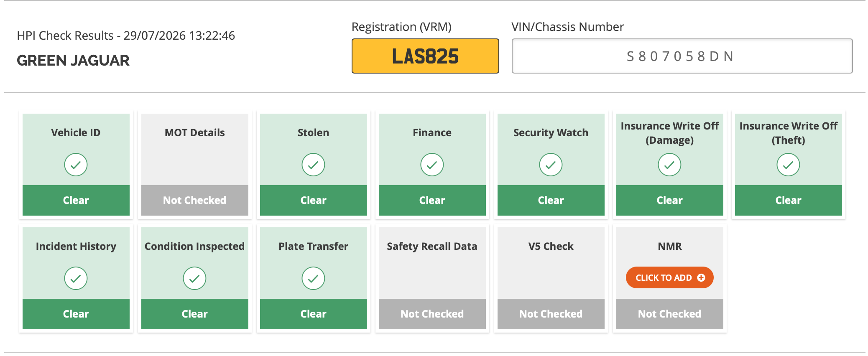The height and width of the screenshot is (356, 868).
Task: Click the Stolen check tick icon
Action: pos(313,165)
